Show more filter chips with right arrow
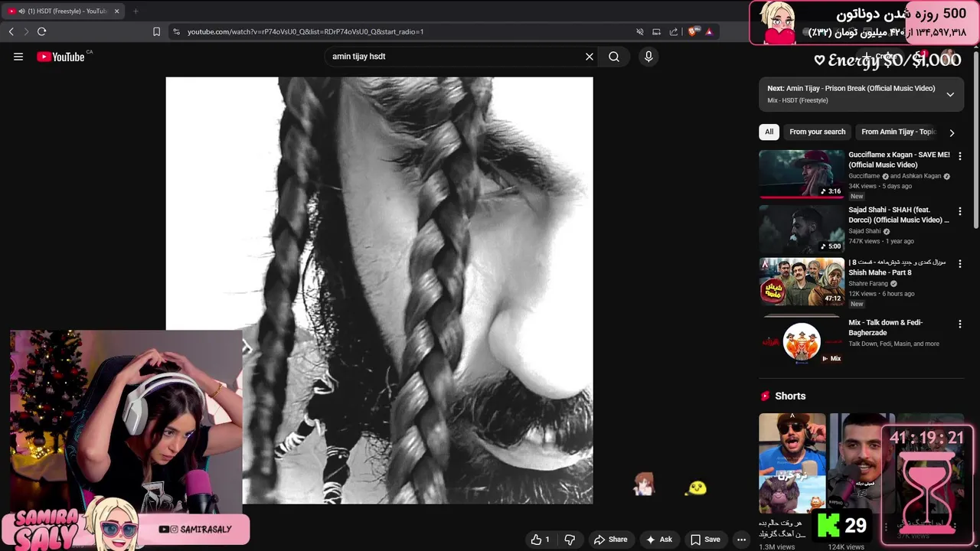Screen dimensions: 980x551 coord(952,132)
